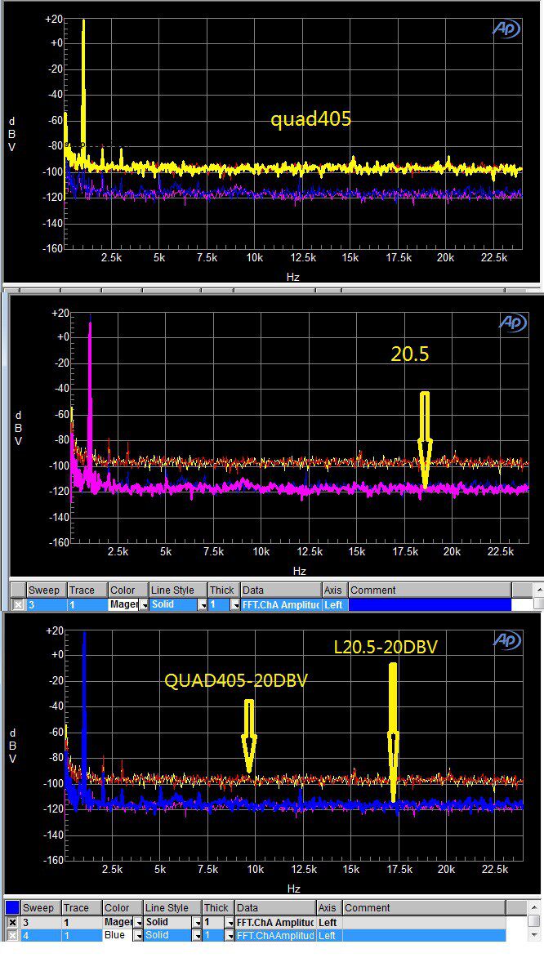The height and width of the screenshot is (980, 544).
Task: Click Hz axis label under top graph
Action: click(x=293, y=277)
